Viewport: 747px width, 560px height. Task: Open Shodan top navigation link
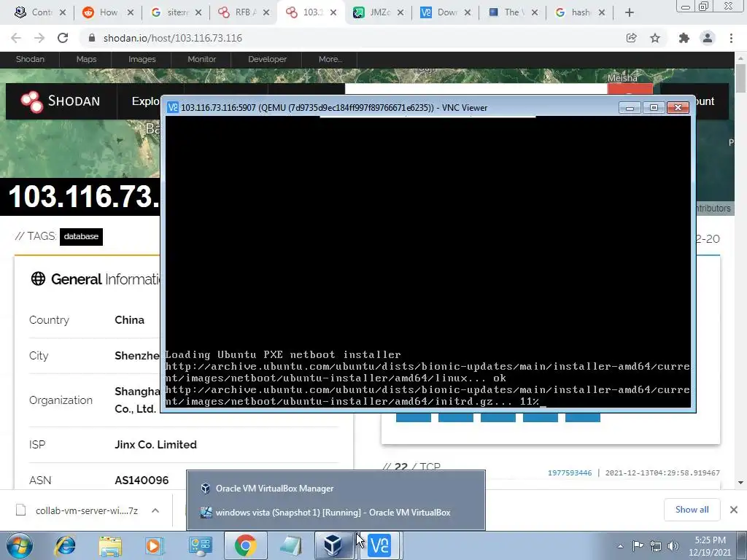pos(30,59)
